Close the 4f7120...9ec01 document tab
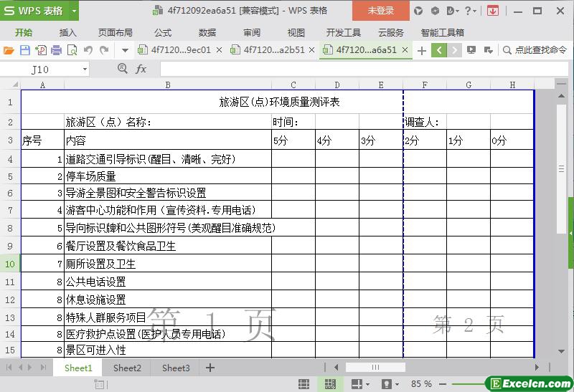The image size is (574, 392). point(219,50)
